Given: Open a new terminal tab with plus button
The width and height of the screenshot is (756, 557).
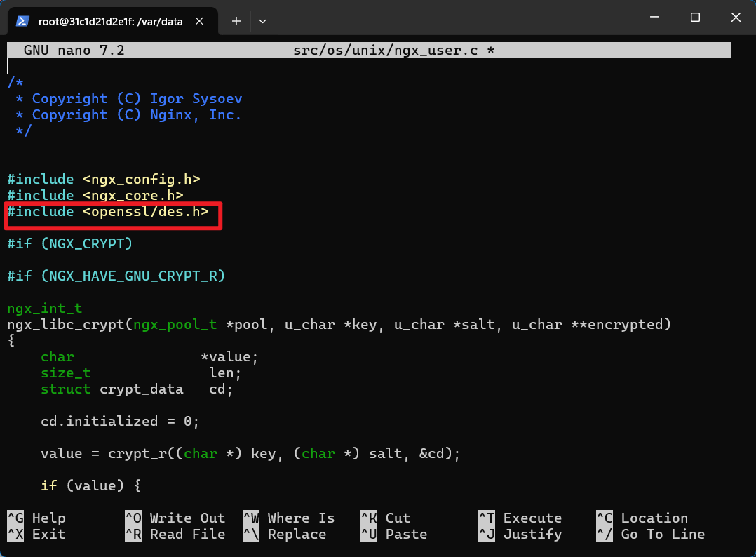Looking at the screenshot, I should coord(236,21).
